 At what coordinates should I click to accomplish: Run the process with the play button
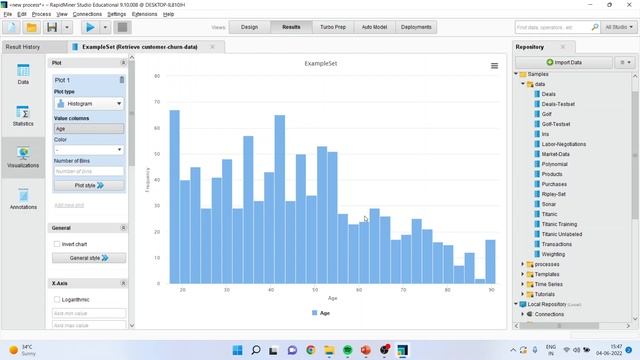90,27
